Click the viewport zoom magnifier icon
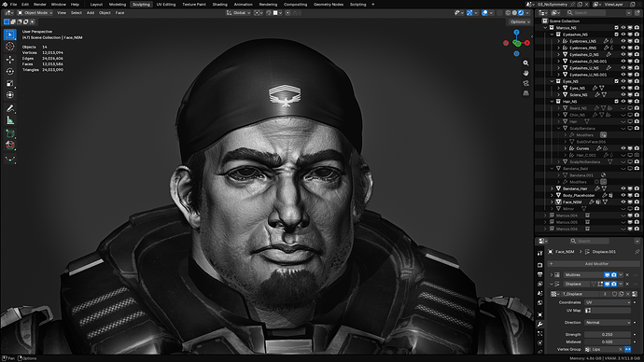 coord(525,63)
